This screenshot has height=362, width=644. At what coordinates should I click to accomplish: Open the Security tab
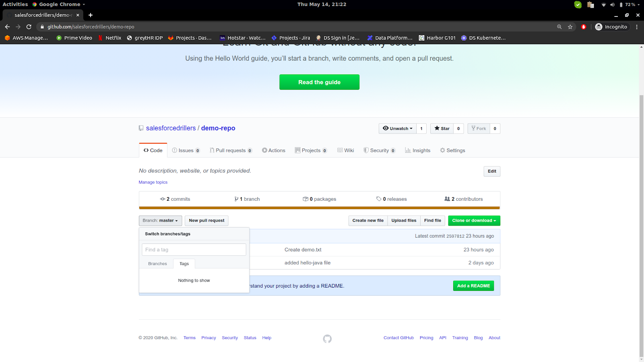pyautogui.click(x=380, y=150)
